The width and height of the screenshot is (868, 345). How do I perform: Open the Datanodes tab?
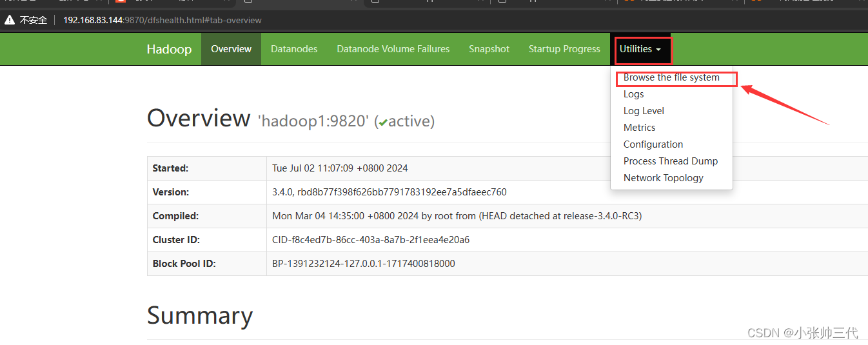coord(294,49)
